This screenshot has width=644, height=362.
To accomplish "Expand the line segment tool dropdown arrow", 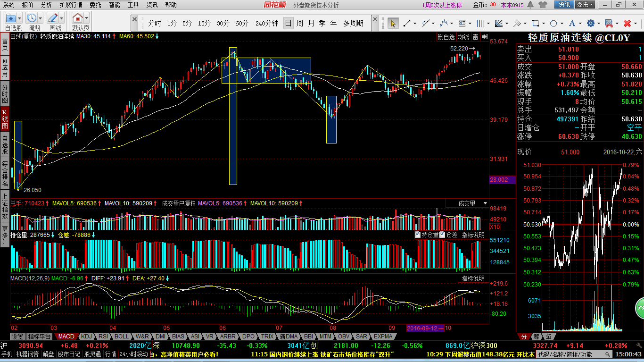I will [x=414, y=23].
